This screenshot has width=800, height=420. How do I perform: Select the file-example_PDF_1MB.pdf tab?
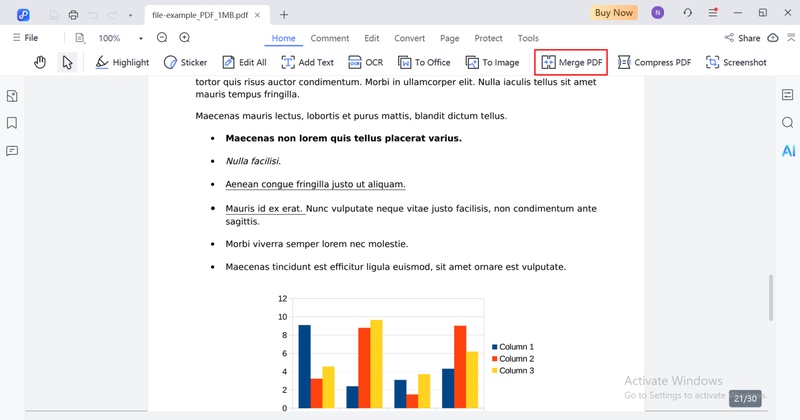(200, 15)
